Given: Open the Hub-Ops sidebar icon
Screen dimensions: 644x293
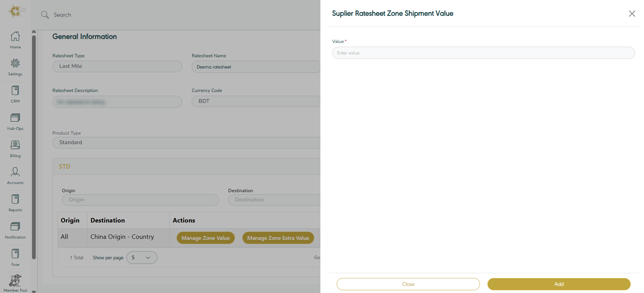Looking at the screenshot, I should (x=15, y=118).
